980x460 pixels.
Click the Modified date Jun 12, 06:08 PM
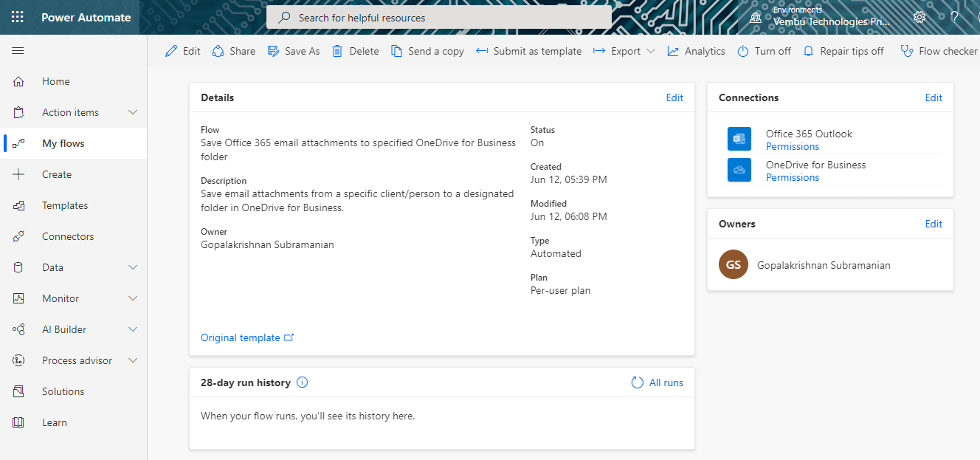pyautogui.click(x=569, y=216)
